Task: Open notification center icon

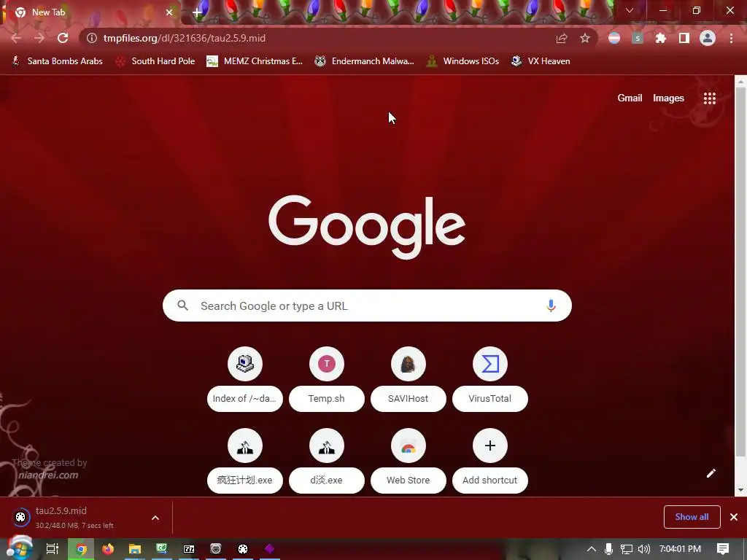Action: click(x=723, y=549)
